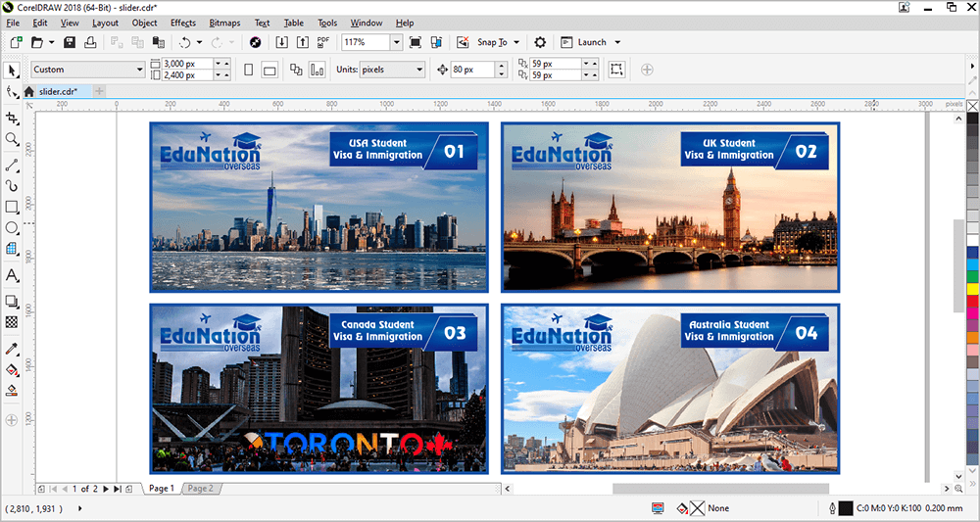
Task: Select the Pick tool
Action: tap(11, 70)
